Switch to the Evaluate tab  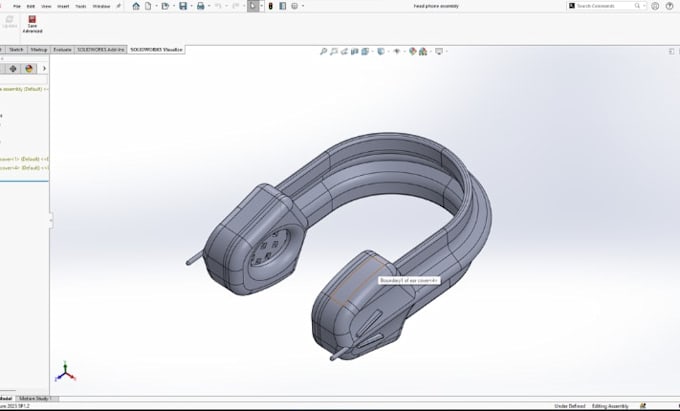coord(62,50)
